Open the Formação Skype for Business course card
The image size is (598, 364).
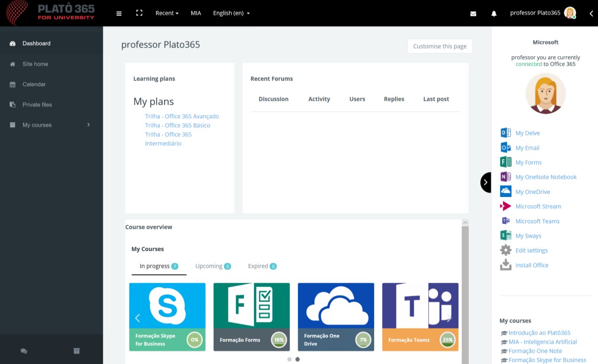[167, 317]
